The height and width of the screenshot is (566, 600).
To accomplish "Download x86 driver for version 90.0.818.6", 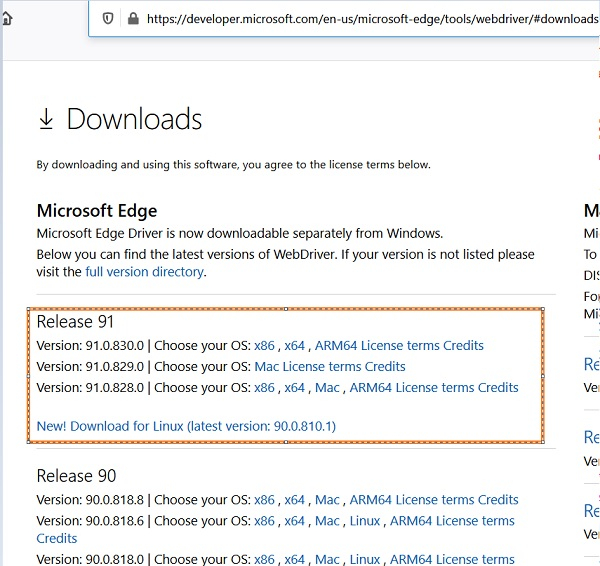I will (x=264, y=521).
